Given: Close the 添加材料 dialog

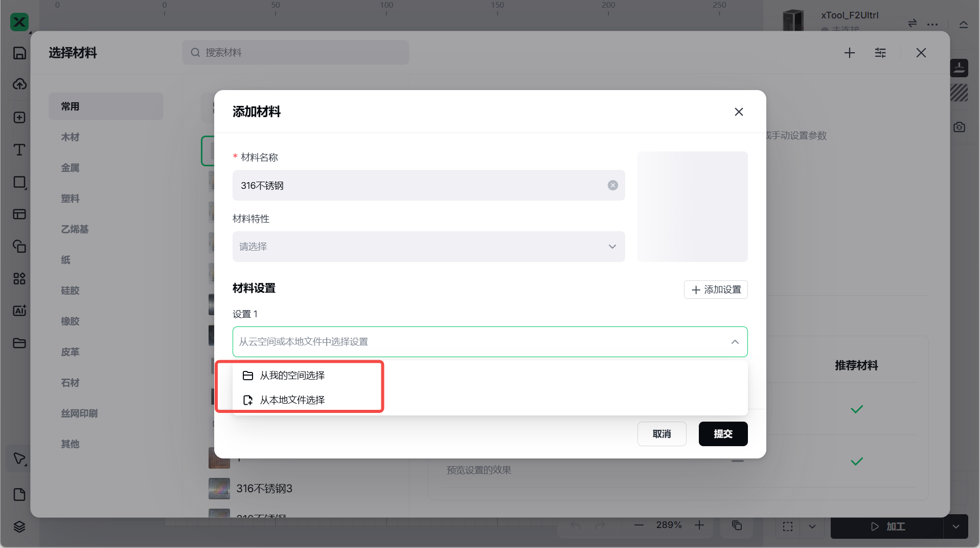Looking at the screenshot, I should pyautogui.click(x=738, y=112).
